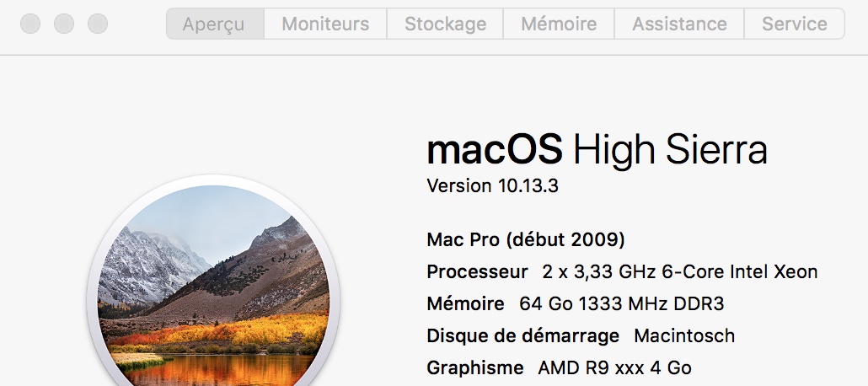The image size is (868, 386).
Task: Click the Graphisme AMD R9 xxx 4 Go value
Action: coord(614,367)
